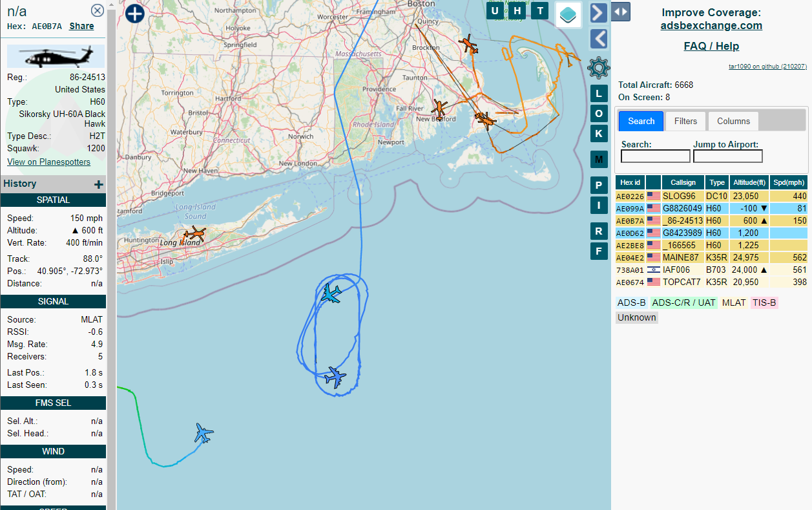Click the Unknown legend swatch
The image size is (812, 510).
point(636,317)
